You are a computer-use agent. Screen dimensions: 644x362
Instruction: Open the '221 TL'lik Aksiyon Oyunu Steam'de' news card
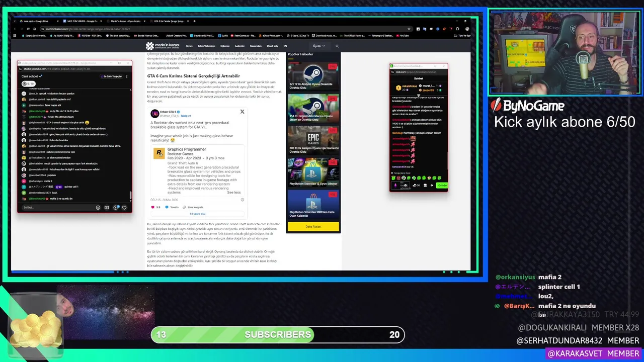pyautogui.click(x=313, y=76)
